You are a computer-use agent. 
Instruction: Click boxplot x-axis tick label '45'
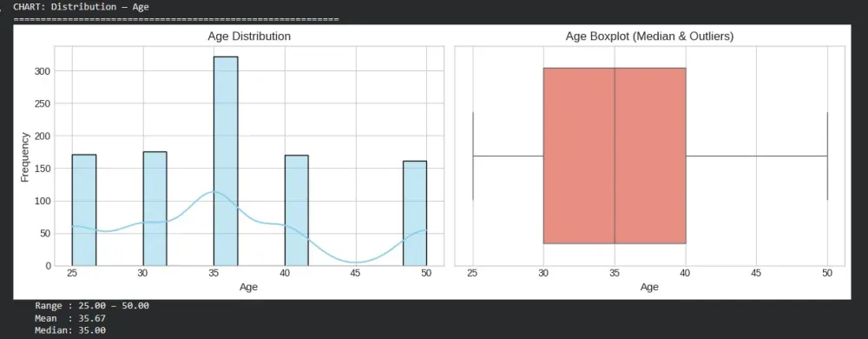[756, 273]
